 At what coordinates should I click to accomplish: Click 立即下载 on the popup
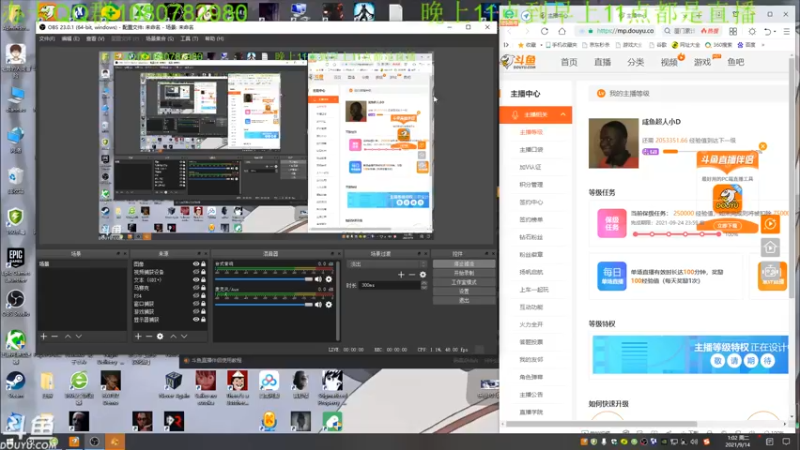(x=728, y=226)
